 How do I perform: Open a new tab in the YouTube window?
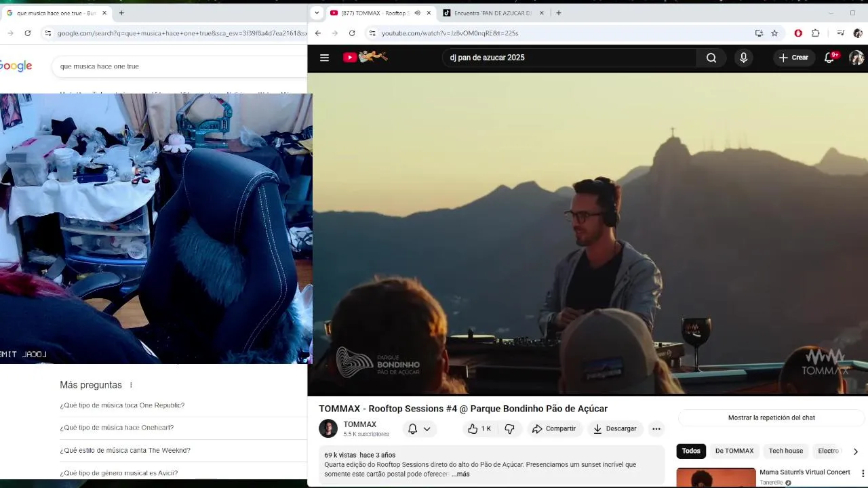tap(558, 13)
